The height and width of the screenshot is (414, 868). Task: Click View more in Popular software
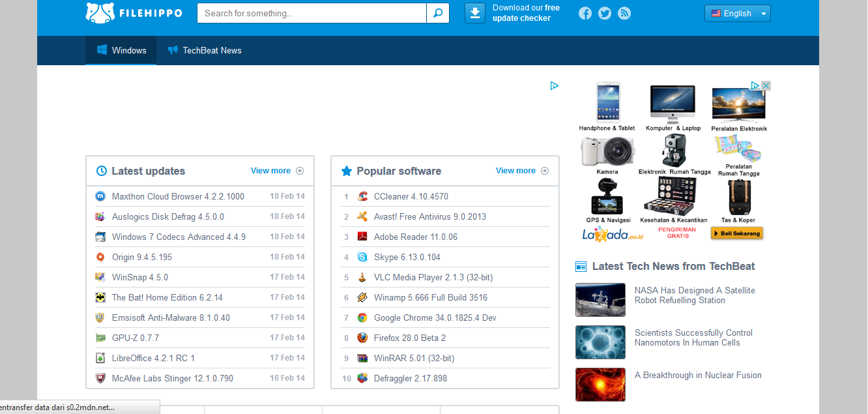[x=522, y=171]
